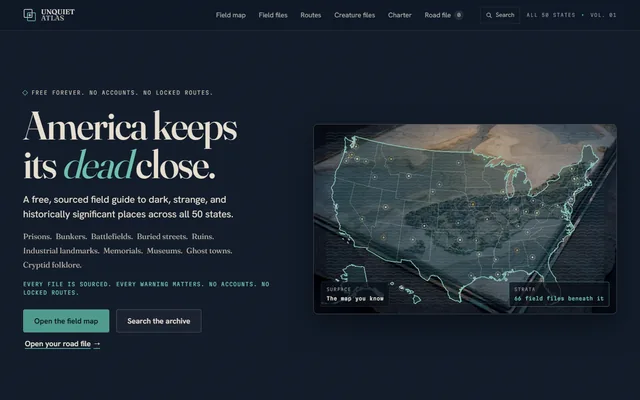Image resolution: width=640 pixels, height=400 pixels.
Task: Click the 'Buried streets.' category text
Action: (162, 236)
